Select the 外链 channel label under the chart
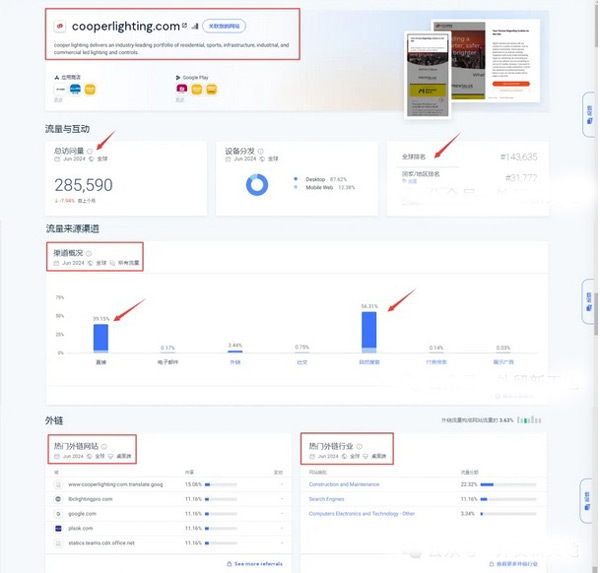The height and width of the screenshot is (573, 600). point(234,363)
